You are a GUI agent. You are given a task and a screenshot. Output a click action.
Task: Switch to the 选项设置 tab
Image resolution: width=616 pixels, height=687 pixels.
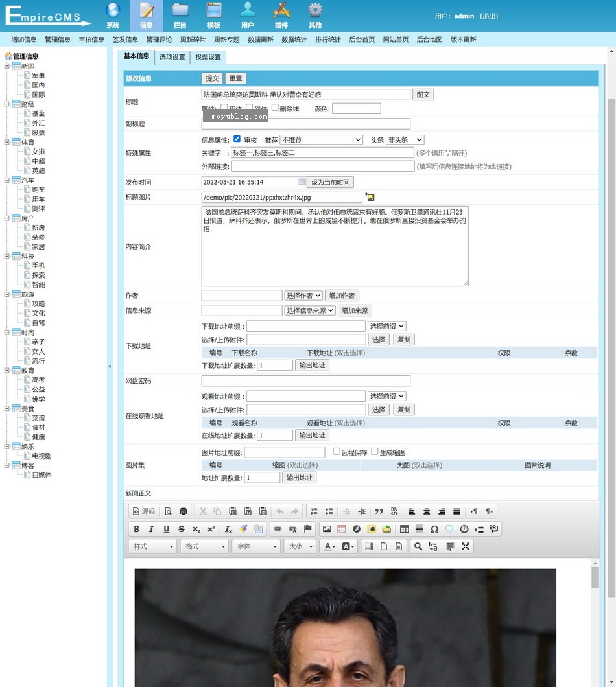172,57
